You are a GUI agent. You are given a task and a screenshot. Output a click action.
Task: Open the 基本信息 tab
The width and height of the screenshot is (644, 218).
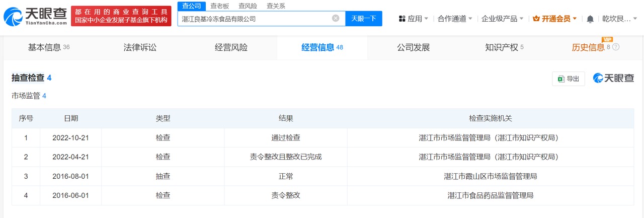coord(49,47)
